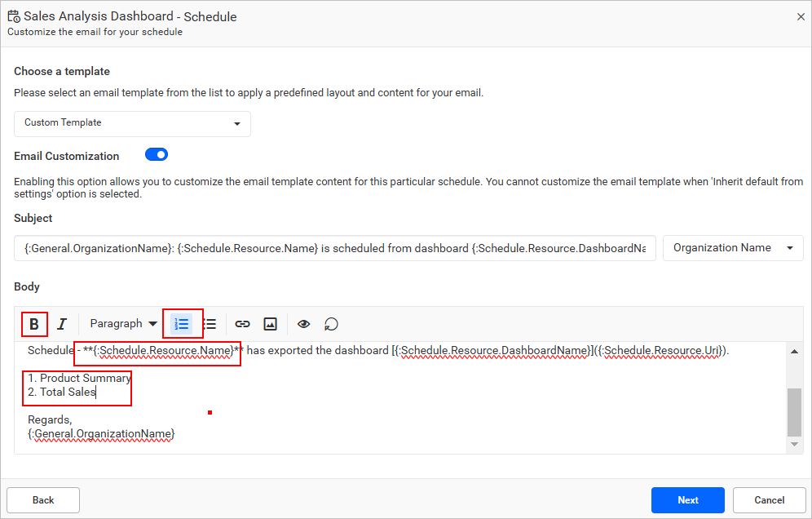Reset body content with refresh icon
The image size is (812, 519).
click(x=331, y=324)
